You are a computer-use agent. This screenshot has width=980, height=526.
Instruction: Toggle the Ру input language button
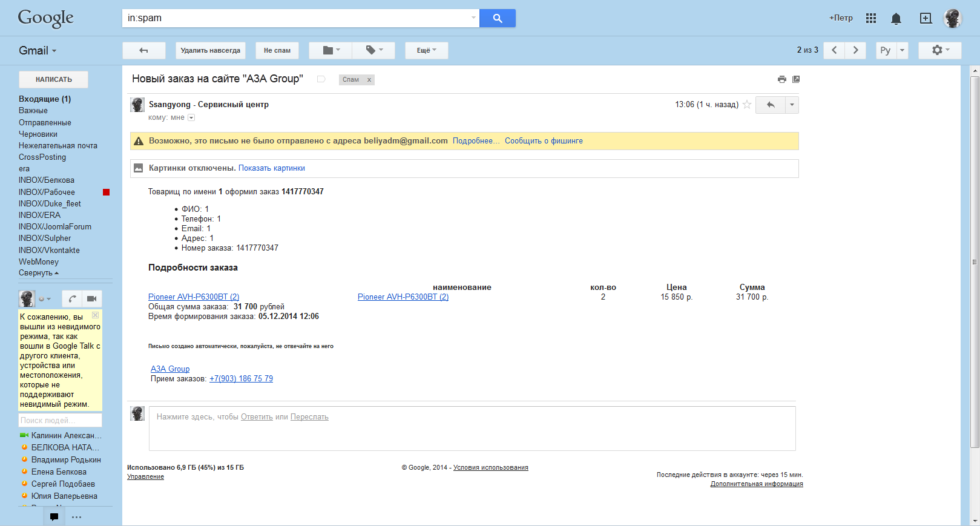[x=886, y=50]
